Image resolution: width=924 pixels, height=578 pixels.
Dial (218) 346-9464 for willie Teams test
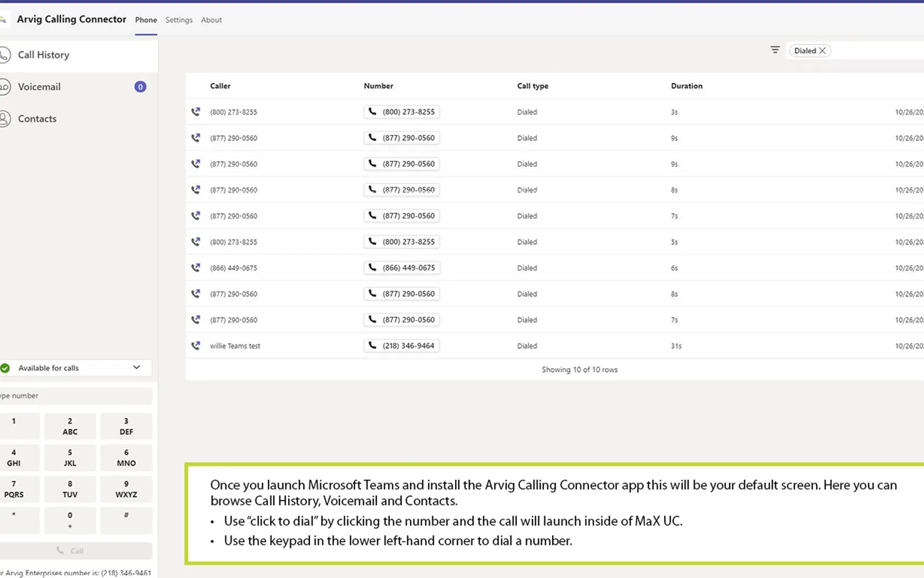pos(402,346)
